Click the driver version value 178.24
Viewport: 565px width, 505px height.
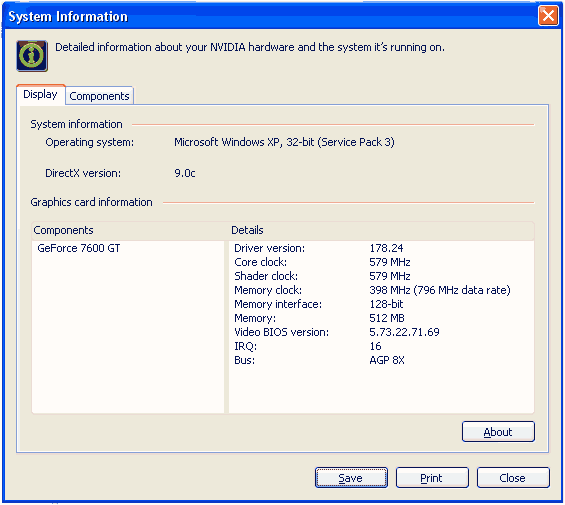(x=386, y=248)
